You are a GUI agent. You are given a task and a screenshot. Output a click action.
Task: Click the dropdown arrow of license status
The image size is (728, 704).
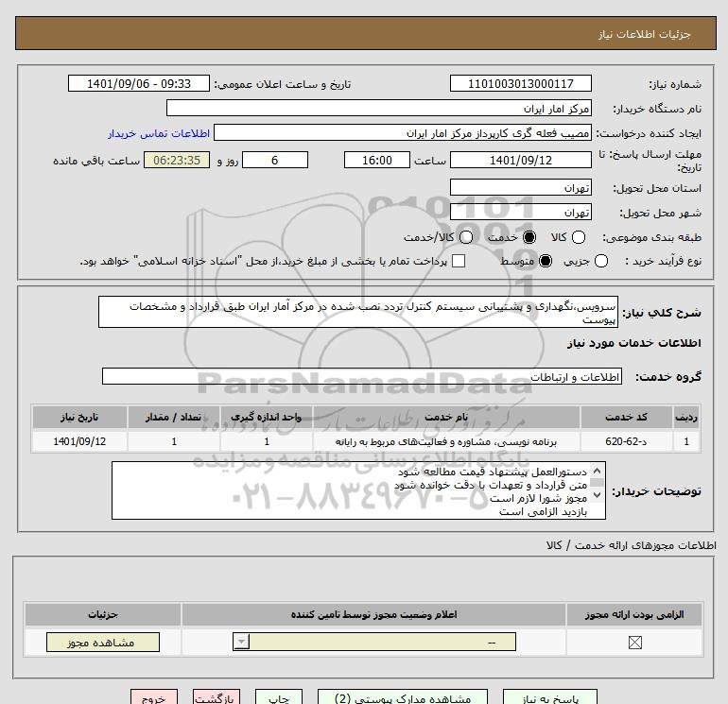tap(241, 642)
